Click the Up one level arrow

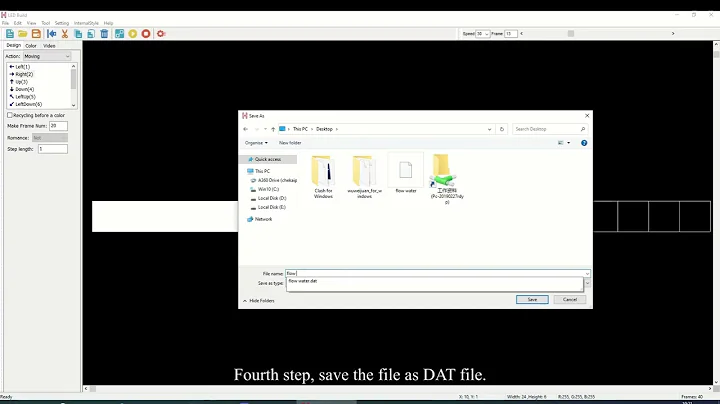click(273, 129)
